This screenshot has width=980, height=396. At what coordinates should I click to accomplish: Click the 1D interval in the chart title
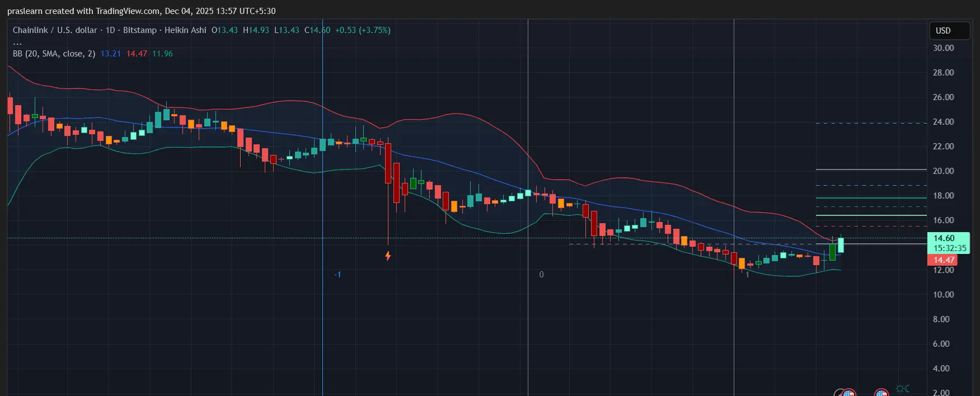point(110,30)
